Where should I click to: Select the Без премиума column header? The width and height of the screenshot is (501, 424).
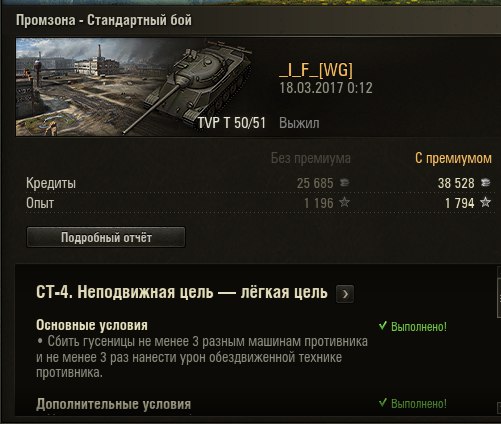311,158
